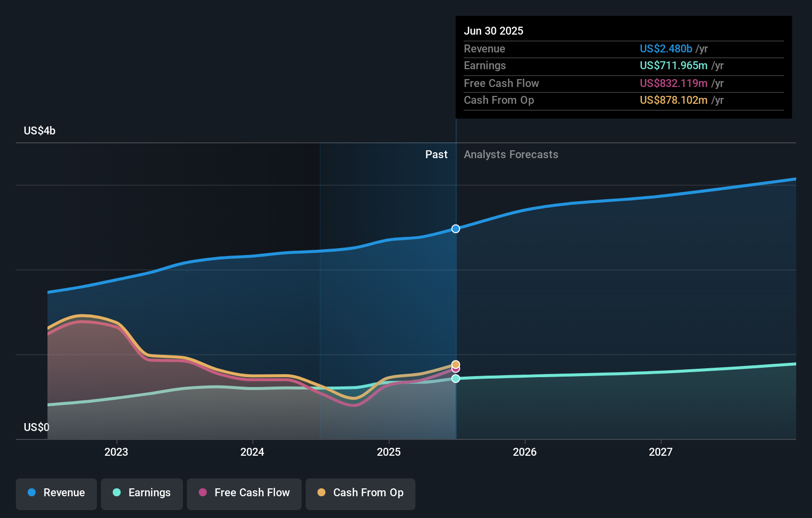Select the yellow Cash From Op dot icon
This screenshot has height=518, width=812.
pyautogui.click(x=321, y=493)
